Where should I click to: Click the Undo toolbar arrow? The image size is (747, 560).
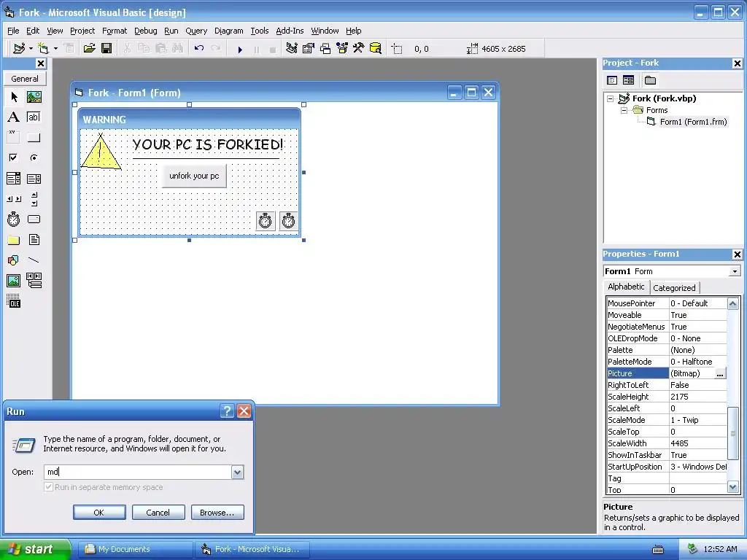point(198,48)
